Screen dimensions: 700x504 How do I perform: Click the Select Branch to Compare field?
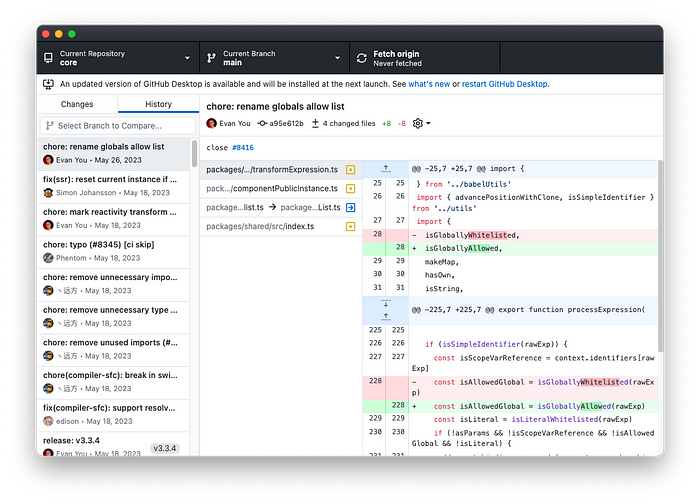[118, 126]
